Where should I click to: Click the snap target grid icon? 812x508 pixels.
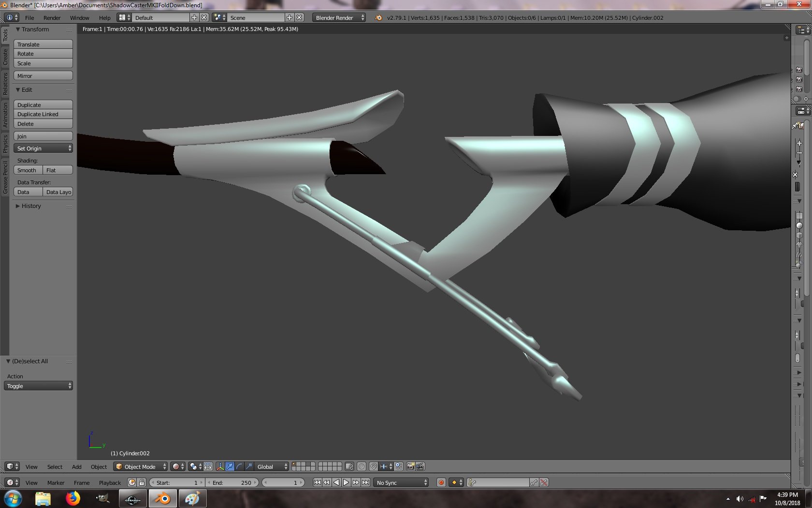click(x=399, y=466)
